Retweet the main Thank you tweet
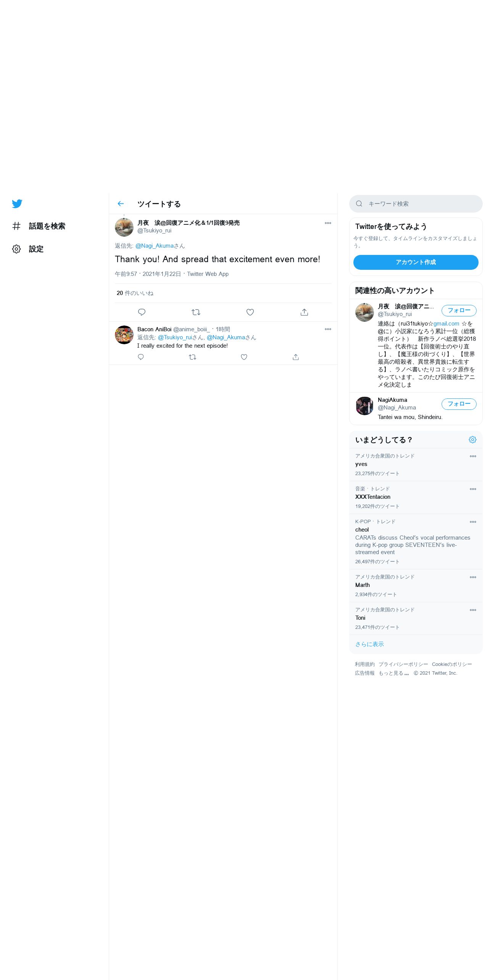Screen dimensions: 490x980 (196, 312)
